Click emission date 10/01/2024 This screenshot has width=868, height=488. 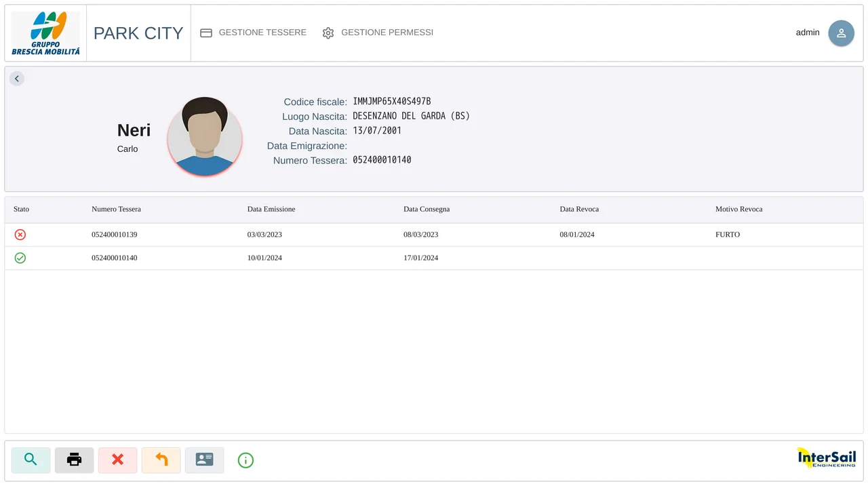264,258
